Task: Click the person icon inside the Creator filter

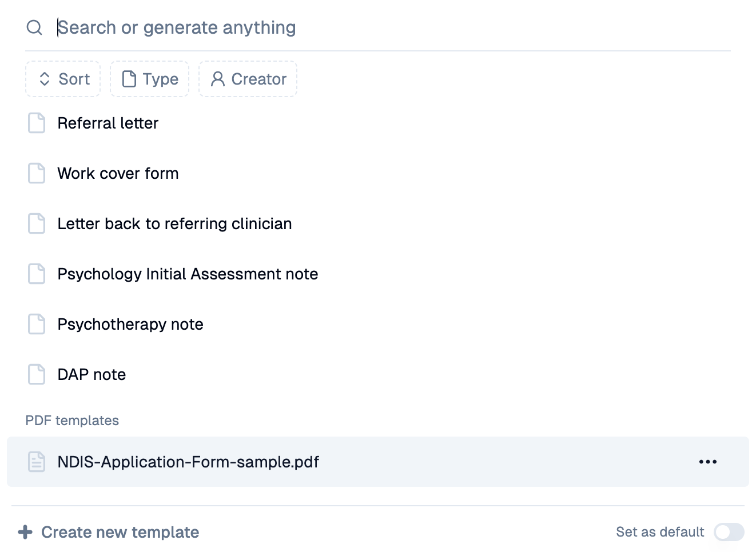Action: 217,79
